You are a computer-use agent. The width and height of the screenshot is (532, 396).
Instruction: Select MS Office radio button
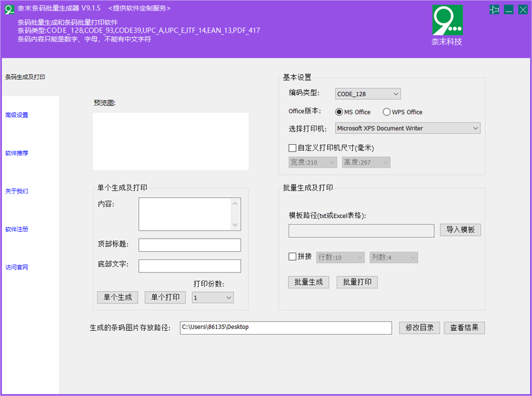tap(339, 112)
